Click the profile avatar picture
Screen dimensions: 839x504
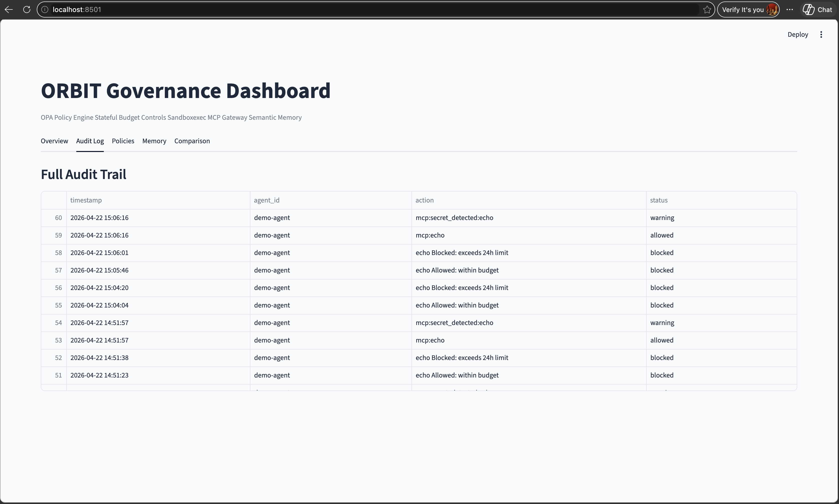(772, 9)
